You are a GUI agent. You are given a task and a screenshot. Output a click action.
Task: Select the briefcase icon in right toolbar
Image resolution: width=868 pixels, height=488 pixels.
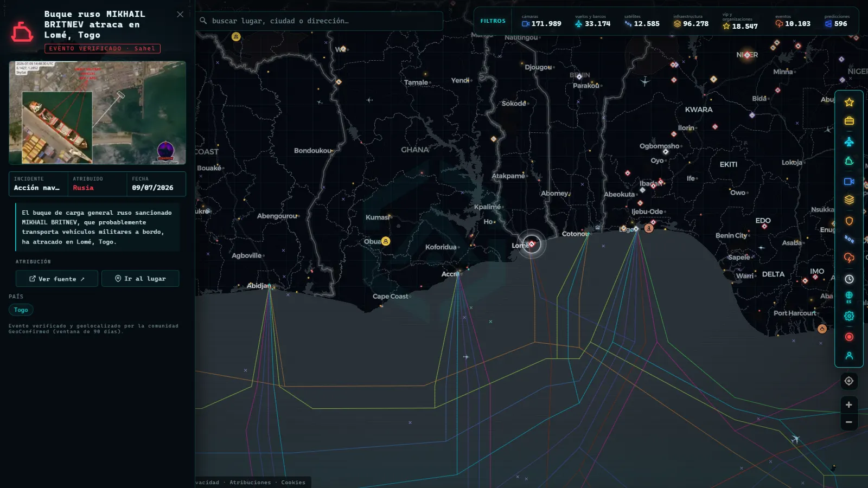click(849, 121)
